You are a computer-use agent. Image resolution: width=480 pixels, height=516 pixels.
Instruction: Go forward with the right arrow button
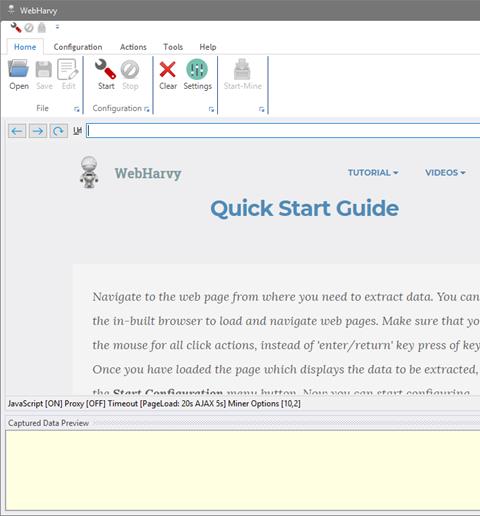tap(38, 131)
